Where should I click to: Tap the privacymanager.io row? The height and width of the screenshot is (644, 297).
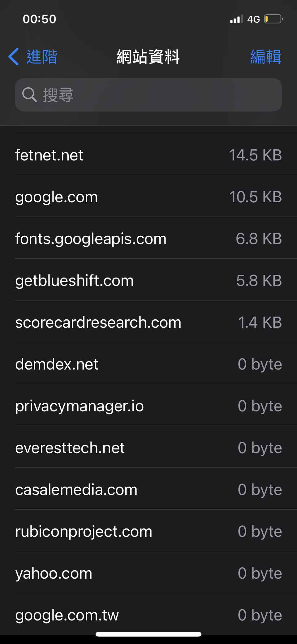tap(148, 405)
